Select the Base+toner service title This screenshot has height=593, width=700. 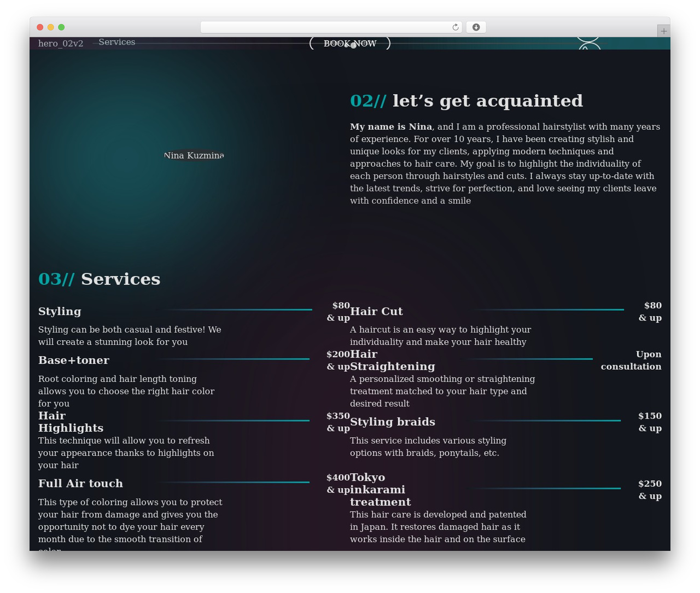tap(74, 361)
